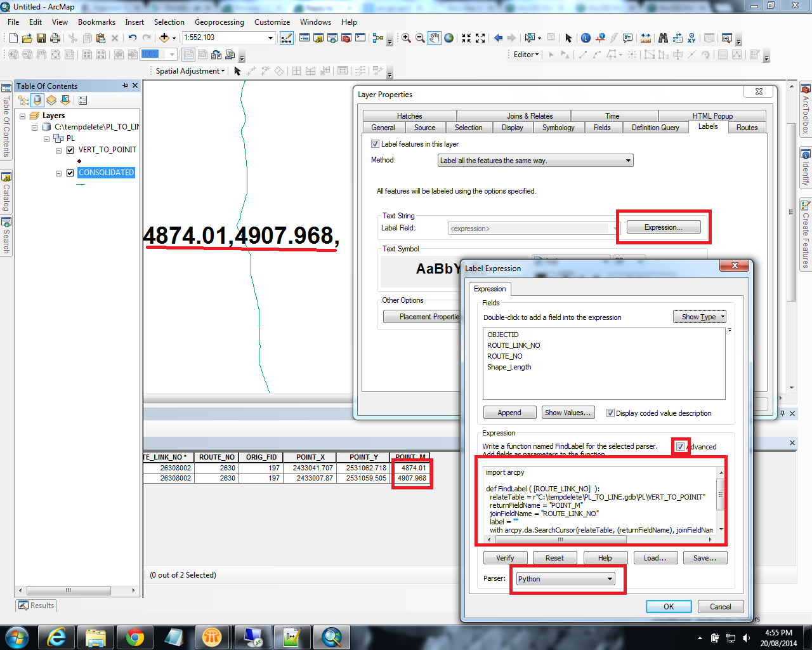Click the List By Visibility icon
Image resolution: width=812 pixels, height=650 pixels.
[x=51, y=100]
